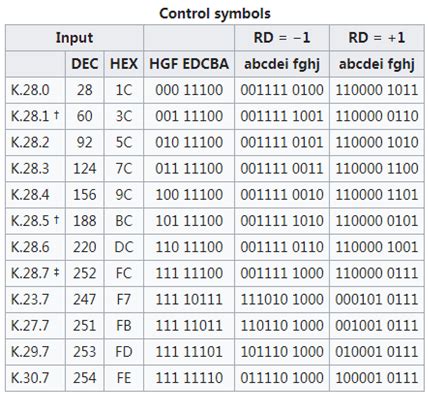The image size is (428, 394).
Task: Click hex value FD
Action: [124, 352]
